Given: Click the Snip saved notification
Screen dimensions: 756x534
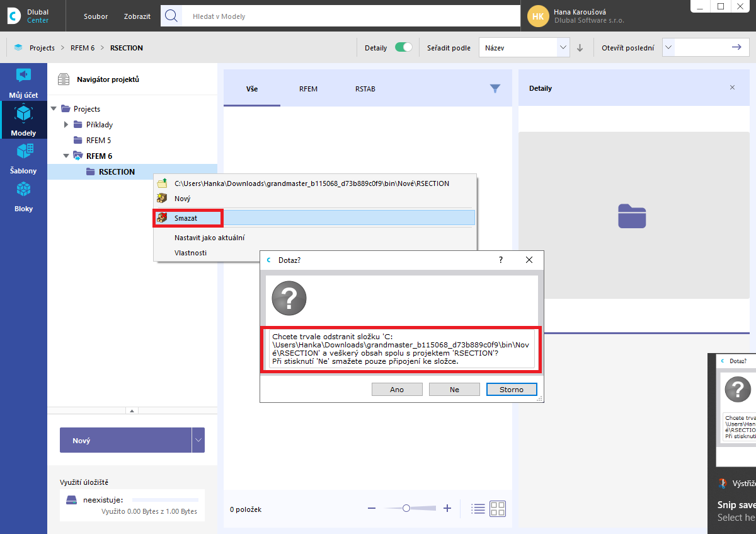Looking at the screenshot, I should 736,505.
